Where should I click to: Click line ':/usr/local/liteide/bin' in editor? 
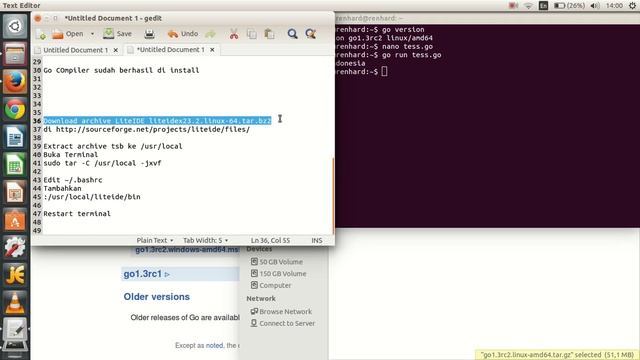pyautogui.click(x=92, y=197)
